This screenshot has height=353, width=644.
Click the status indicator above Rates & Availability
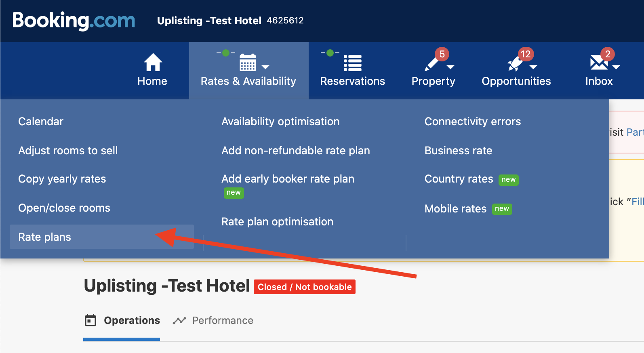click(226, 53)
